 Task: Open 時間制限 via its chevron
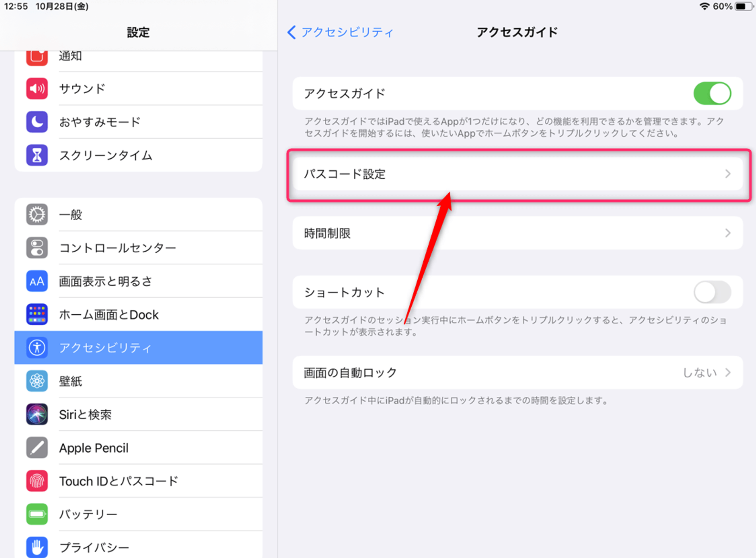tap(728, 233)
